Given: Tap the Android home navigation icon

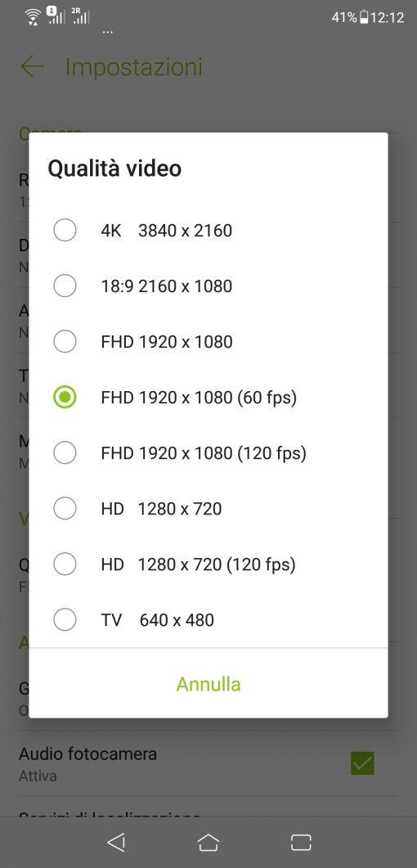Looking at the screenshot, I should (x=208, y=842).
